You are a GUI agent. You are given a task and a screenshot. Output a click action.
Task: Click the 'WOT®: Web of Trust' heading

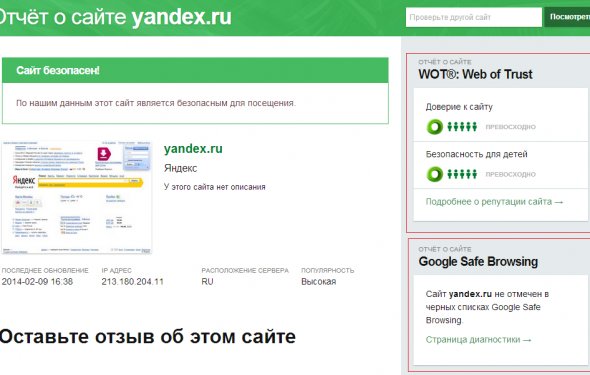[475, 74]
